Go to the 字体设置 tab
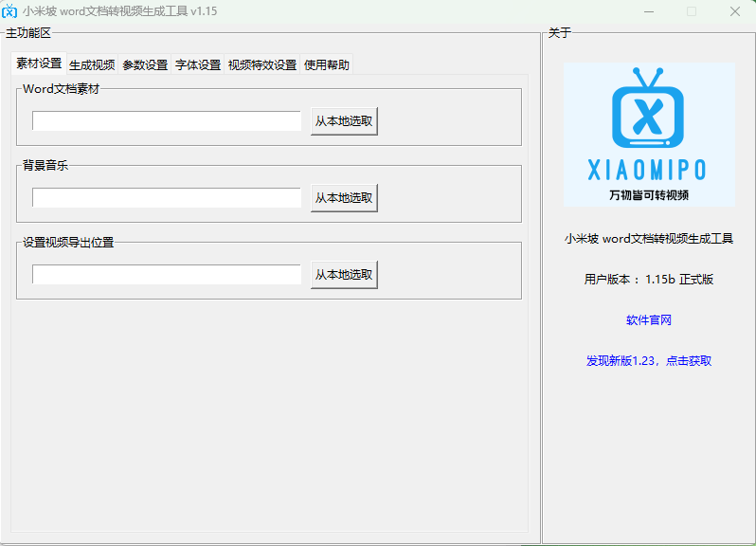The image size is (756, 546). coord(198,65)
